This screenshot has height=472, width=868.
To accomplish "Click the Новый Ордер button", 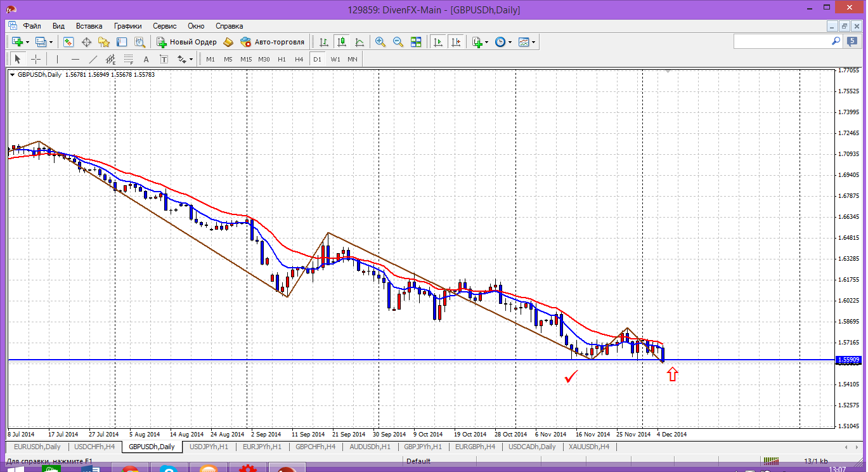I will pyautogui.click(x=188, y=42).
